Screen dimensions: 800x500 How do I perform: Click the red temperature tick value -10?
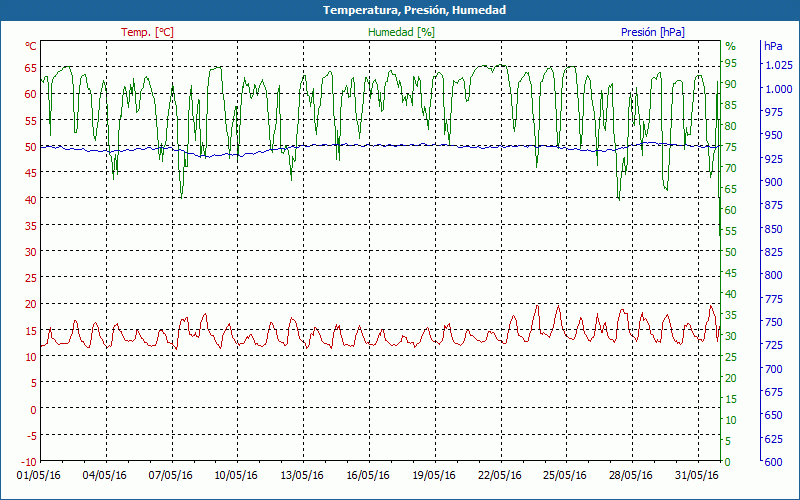coord(28,462)
